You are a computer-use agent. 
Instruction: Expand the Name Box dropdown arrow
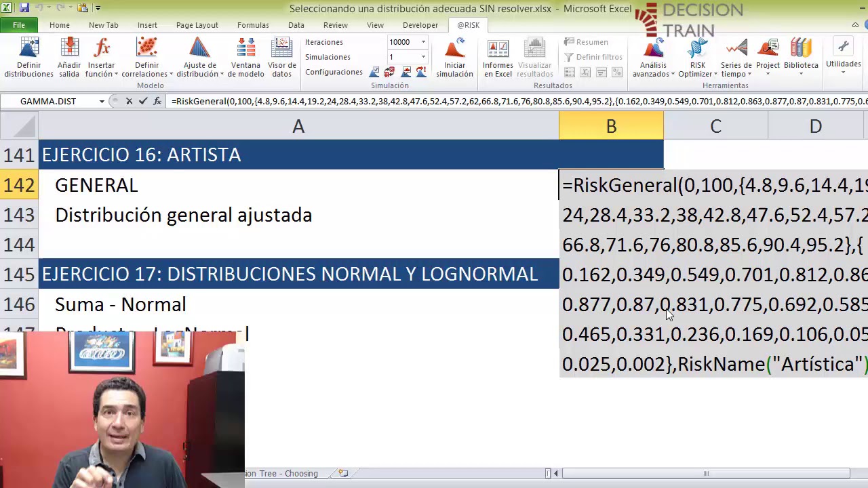pos(102,101)
